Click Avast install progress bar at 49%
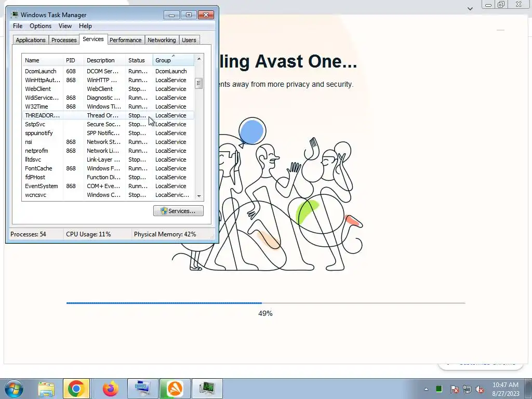Screen dimensions: 532x399 pos(265,303)
